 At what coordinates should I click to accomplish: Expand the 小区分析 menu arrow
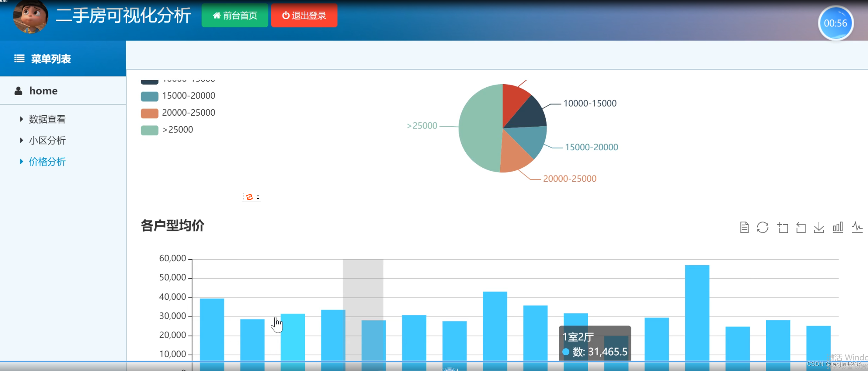[x=21, y=140]
